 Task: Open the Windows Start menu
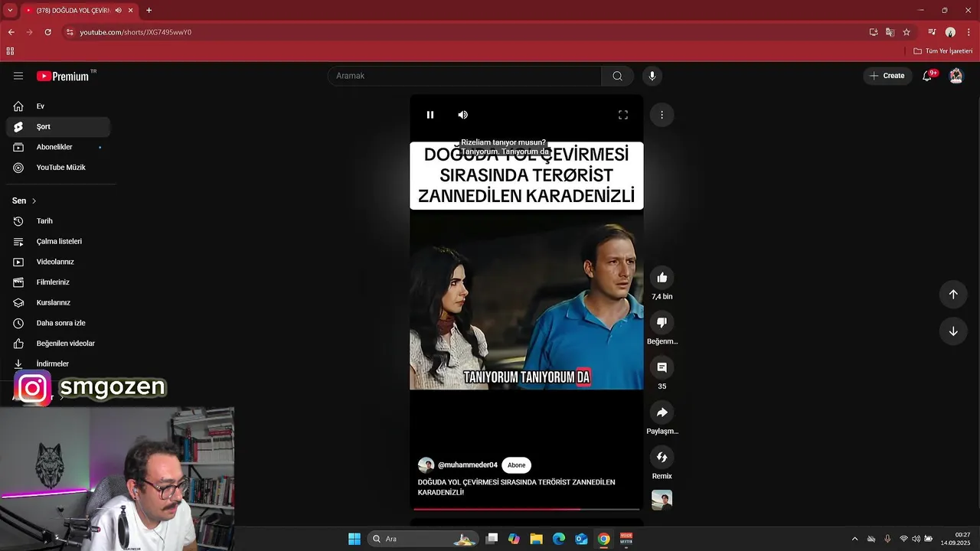pyautogui.click(x=354, y=539)
